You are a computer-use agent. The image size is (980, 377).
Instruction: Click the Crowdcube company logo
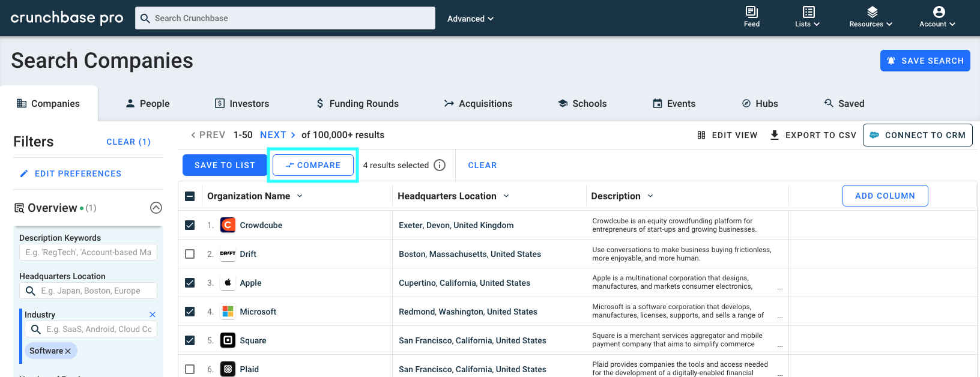[x=228, y=225]
